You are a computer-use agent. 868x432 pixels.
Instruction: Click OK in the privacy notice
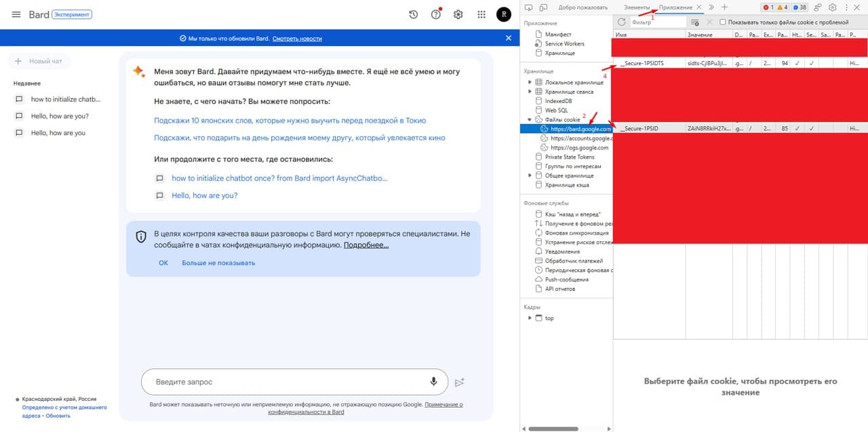click(163, 262)
